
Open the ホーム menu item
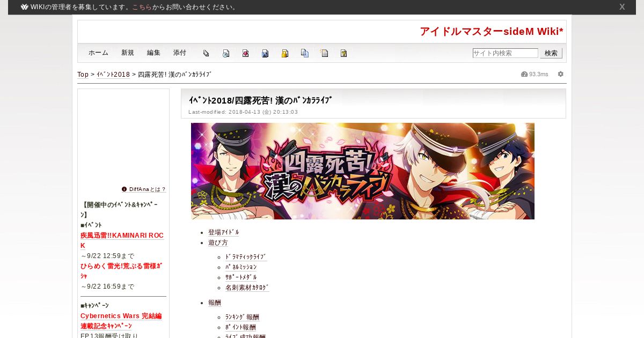[98, 53]
